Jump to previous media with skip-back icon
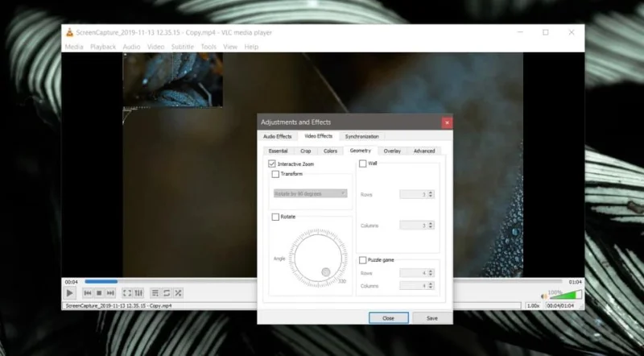The image size is (644, 356). pyautogui.click(x=88, y=293)
